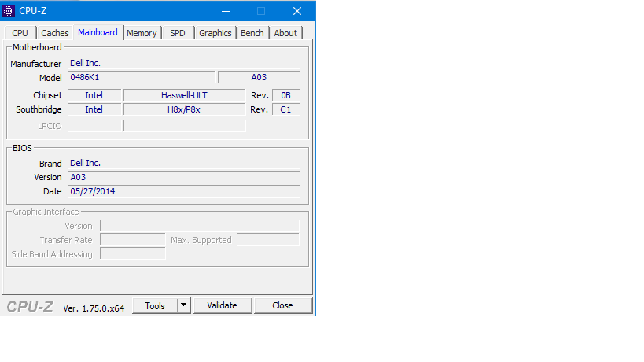Open the Tools dropdown arrow
The height and width of the screenshot is (362, 644).
click(x=183, y=305)
